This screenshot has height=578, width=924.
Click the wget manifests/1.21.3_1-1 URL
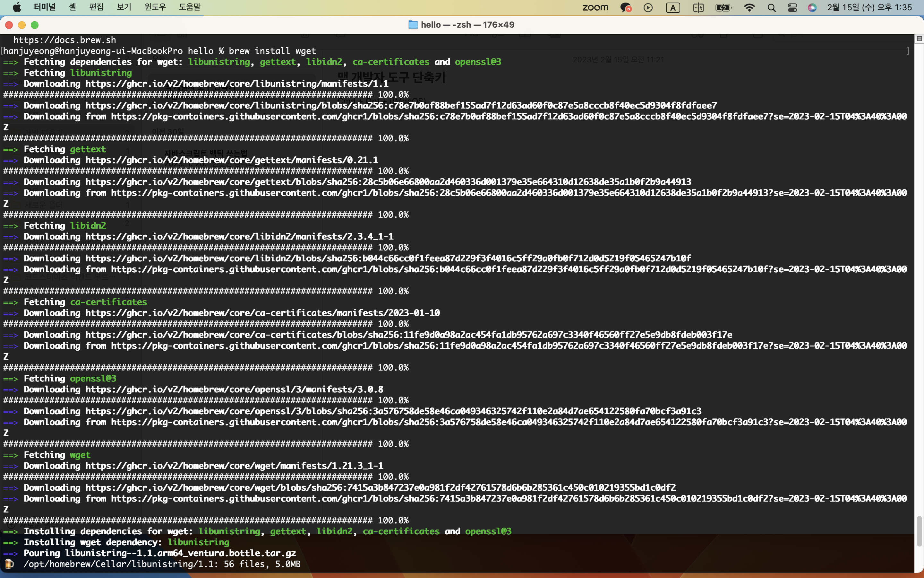click(x=234, y=466)
